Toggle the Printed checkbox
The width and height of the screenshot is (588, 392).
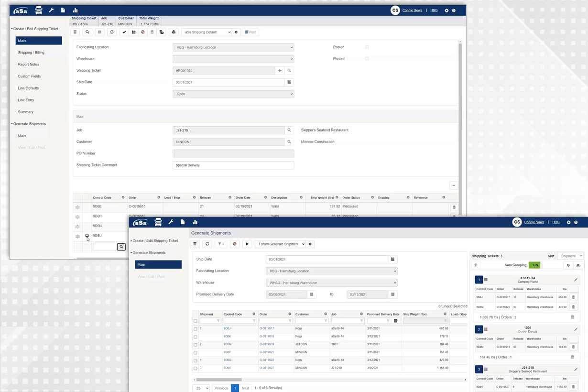tap(367, 59)
